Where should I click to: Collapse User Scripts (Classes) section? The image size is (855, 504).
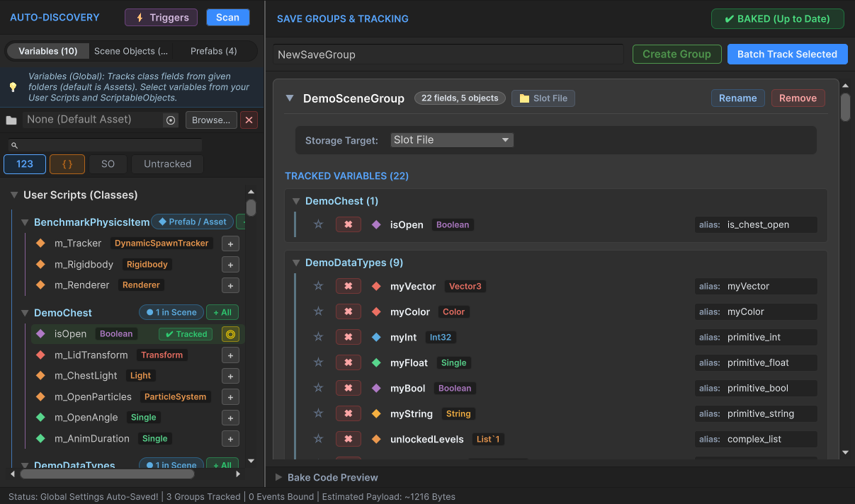(13, 195)
